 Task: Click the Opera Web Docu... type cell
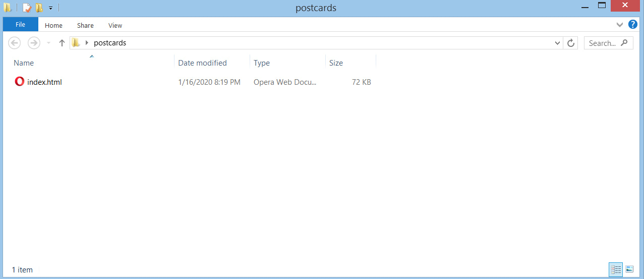(285, 82)
